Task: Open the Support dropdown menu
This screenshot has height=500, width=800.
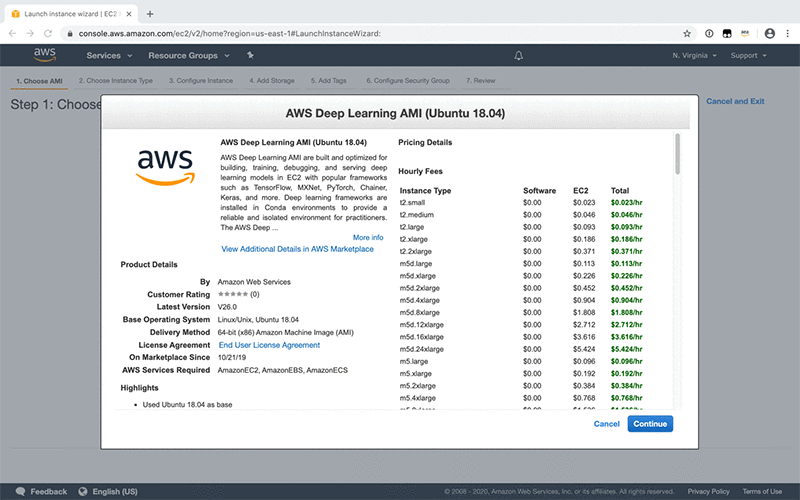Action: point(748,56)
